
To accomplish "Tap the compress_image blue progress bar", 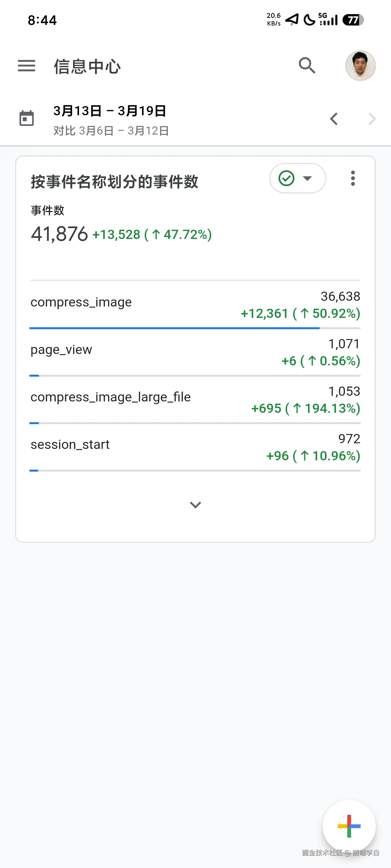I will pos(174,328).
